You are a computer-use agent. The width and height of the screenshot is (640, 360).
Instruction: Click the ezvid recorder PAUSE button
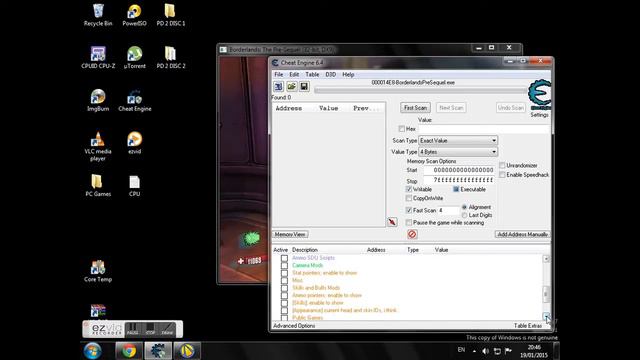tap(132, 329)
